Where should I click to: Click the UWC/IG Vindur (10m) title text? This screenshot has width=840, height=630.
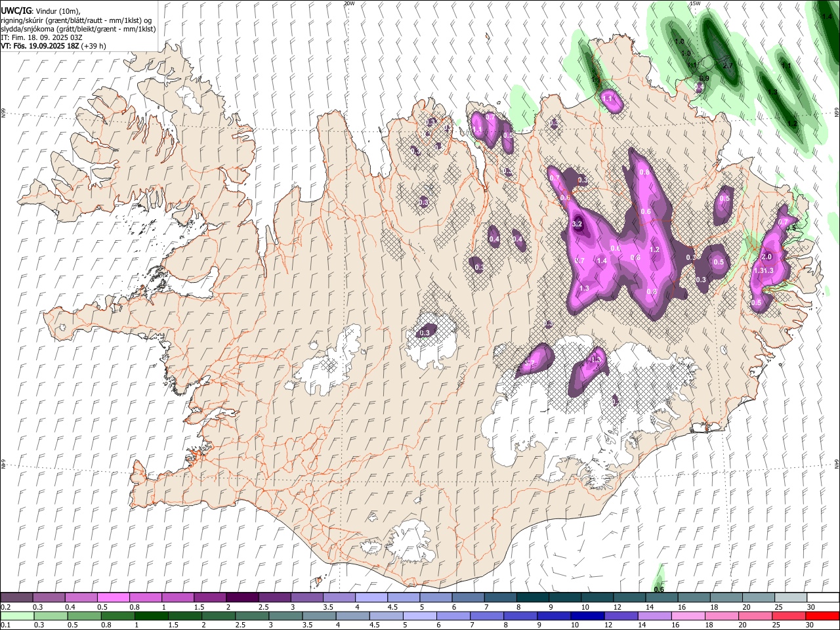click(x=40, y=11)
